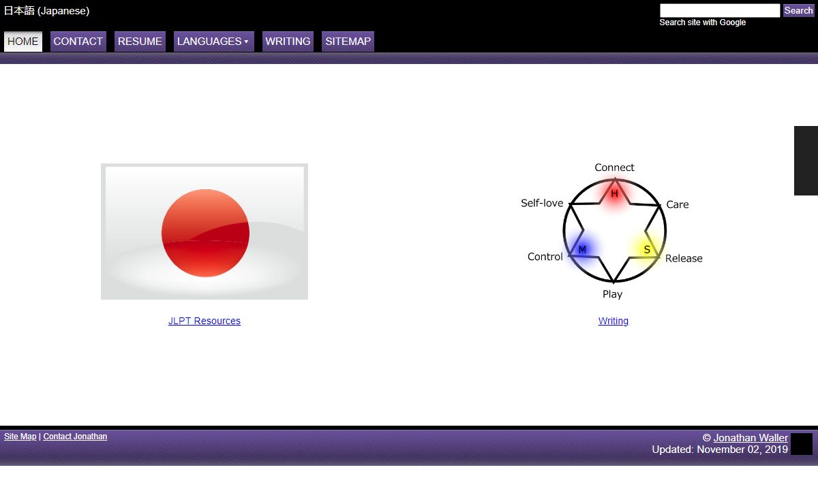Visit the Jonathan Waller copyright link
Screen dimensions: 818x504
tap(751, 438)
